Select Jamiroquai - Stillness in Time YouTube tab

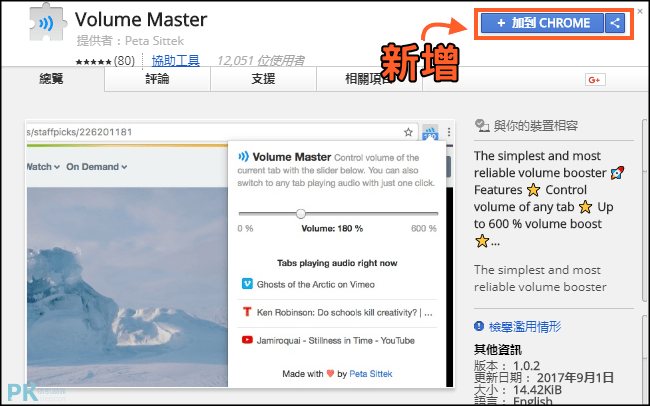(337, 340)
